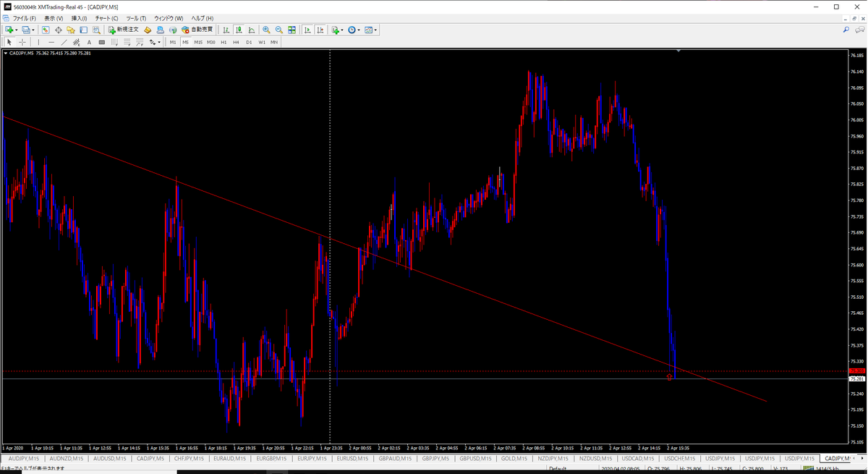Zoom in on the chart
The image size is (868, 474).
pyautogui.click(x=266, y=30)
